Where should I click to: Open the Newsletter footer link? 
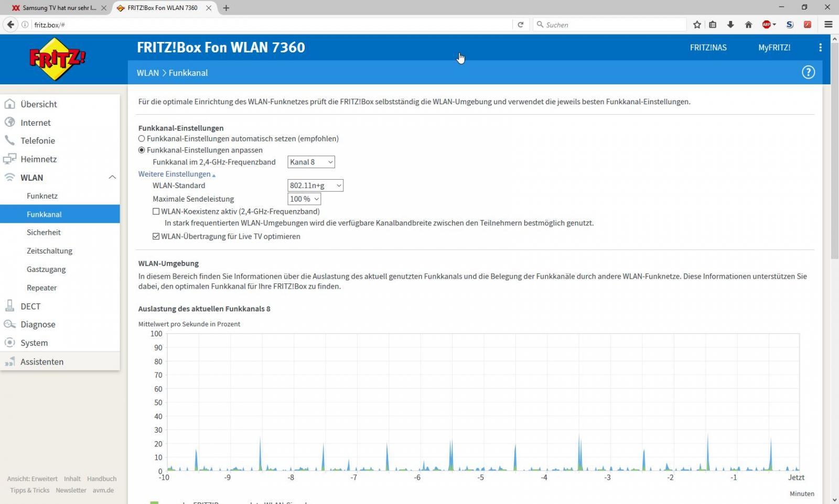[x=71, y=490]
